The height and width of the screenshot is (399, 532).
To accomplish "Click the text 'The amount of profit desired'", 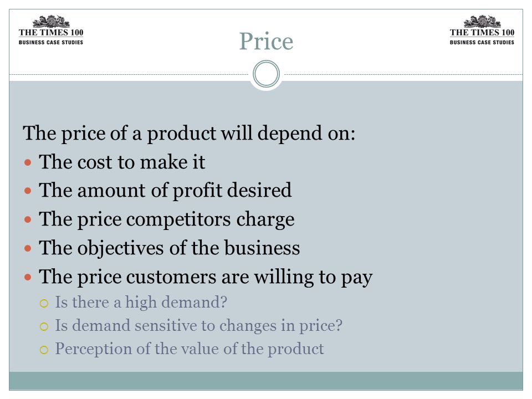I will (165, 191).
